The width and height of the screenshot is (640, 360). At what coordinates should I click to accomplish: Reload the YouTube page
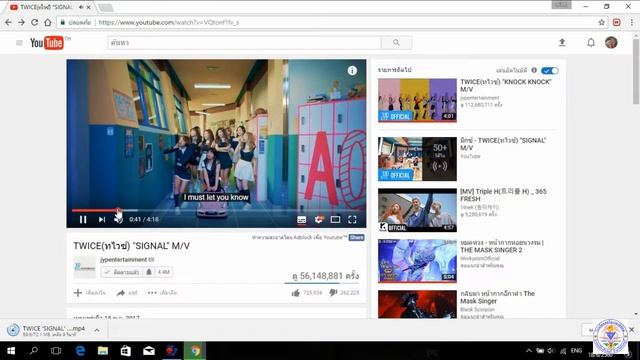[35, 22]
